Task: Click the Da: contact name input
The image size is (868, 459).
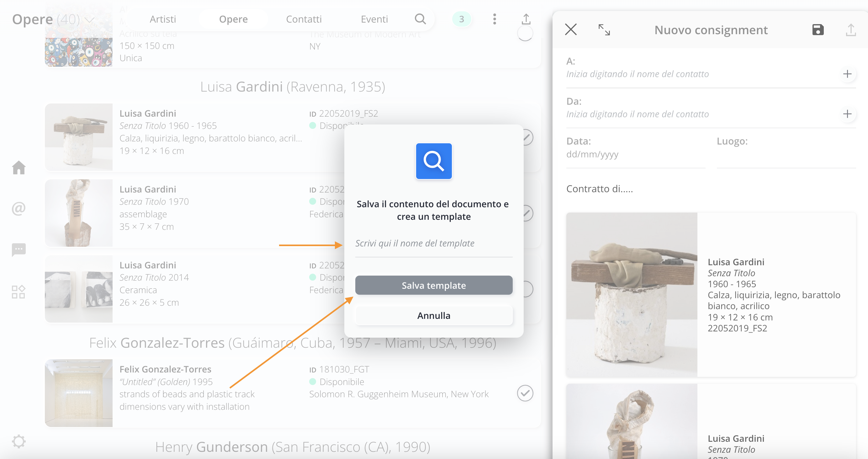Action: click(x=701, y=114)
